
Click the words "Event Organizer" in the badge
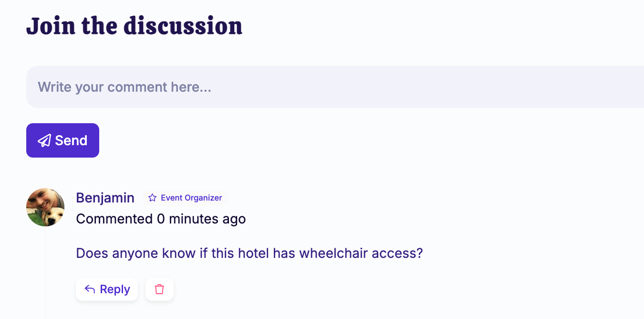(191, 198)
